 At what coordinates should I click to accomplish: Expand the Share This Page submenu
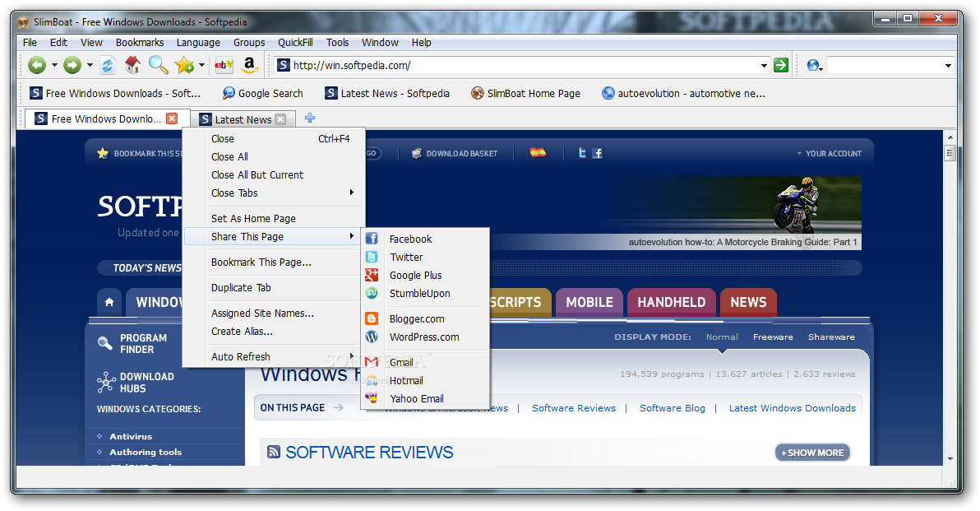point(274,236)
